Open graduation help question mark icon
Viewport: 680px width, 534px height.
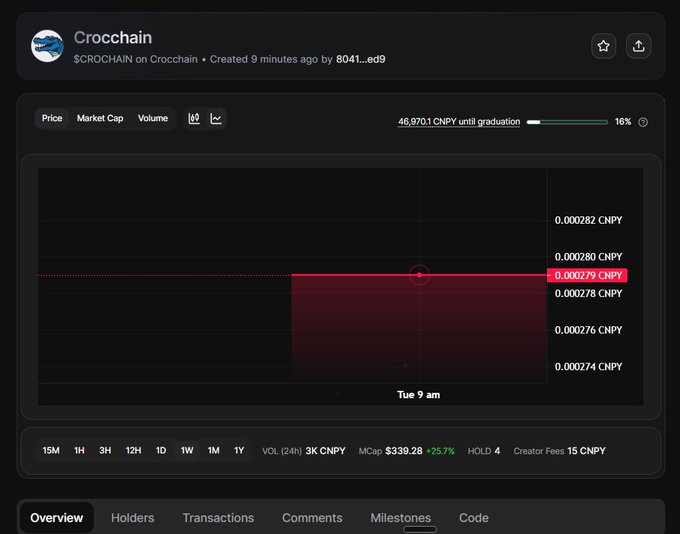643,122
